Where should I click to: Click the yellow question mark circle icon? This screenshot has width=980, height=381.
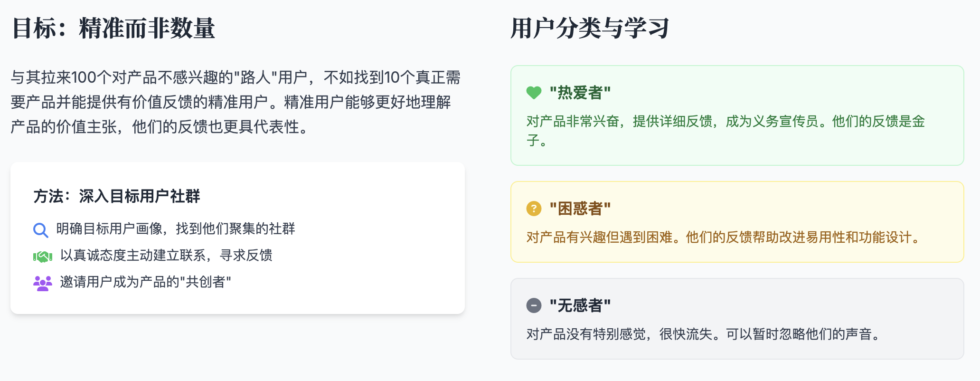pyautogui.click(x=534, y=209)
